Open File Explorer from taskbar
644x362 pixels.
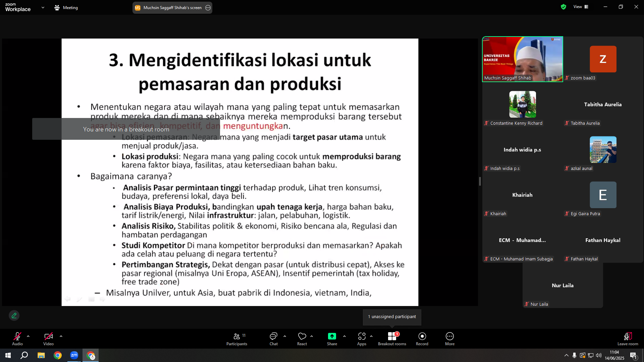click(41, 355)
